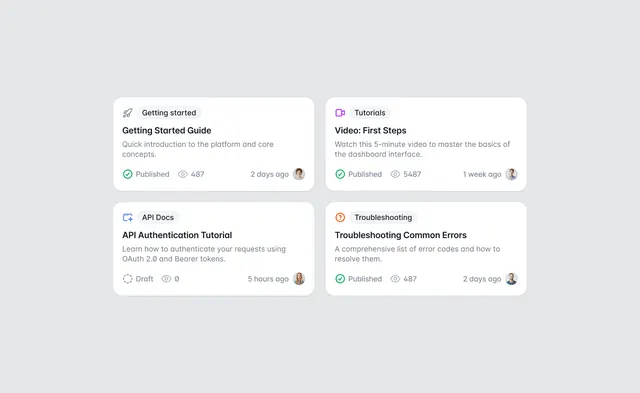Click the rocket icon on Getting started card
The height and width of the screenshot is (393, 640).
[x=127, y=113]
